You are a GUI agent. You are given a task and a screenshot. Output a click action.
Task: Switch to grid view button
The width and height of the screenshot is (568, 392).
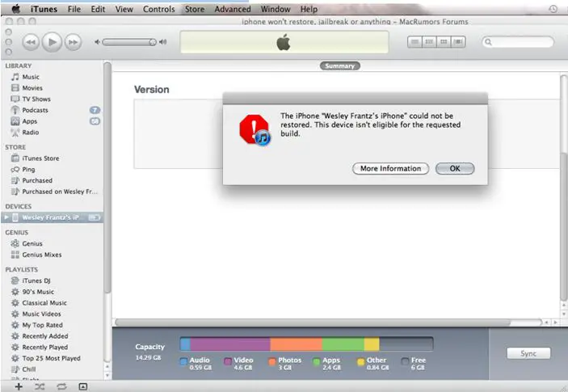point(444,42)
